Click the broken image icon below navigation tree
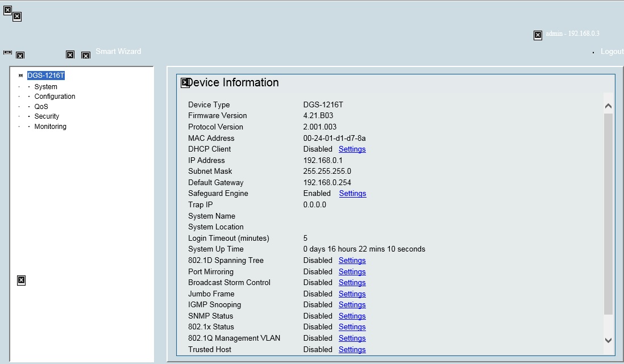624x364 pixels. (x=21, y=280)
